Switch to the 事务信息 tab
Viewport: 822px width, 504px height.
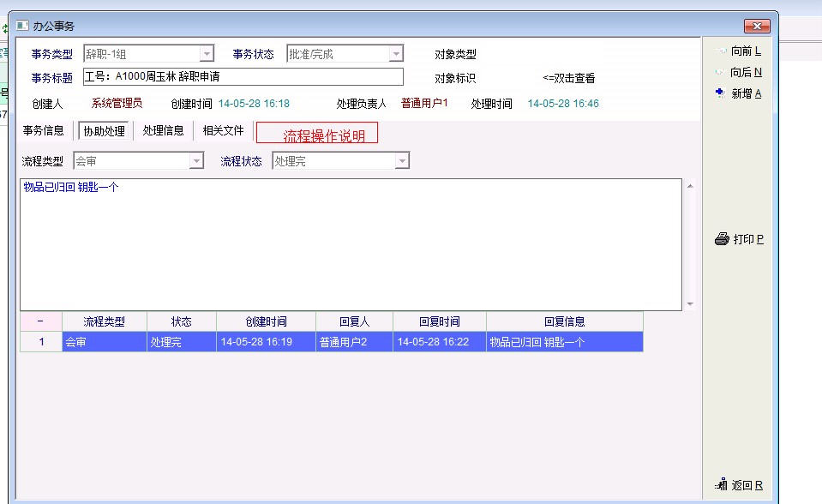click(44, 131)
